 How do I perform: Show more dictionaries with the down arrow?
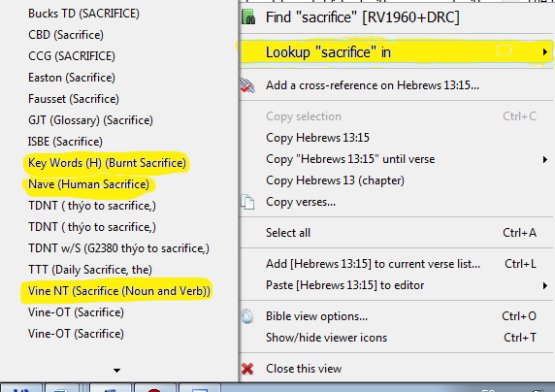click(116, 371)
